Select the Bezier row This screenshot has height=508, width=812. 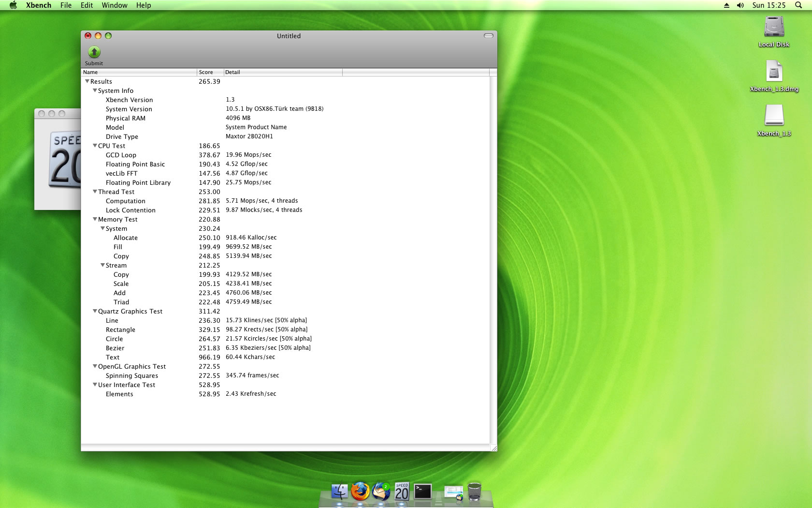(x=285, y=348)
